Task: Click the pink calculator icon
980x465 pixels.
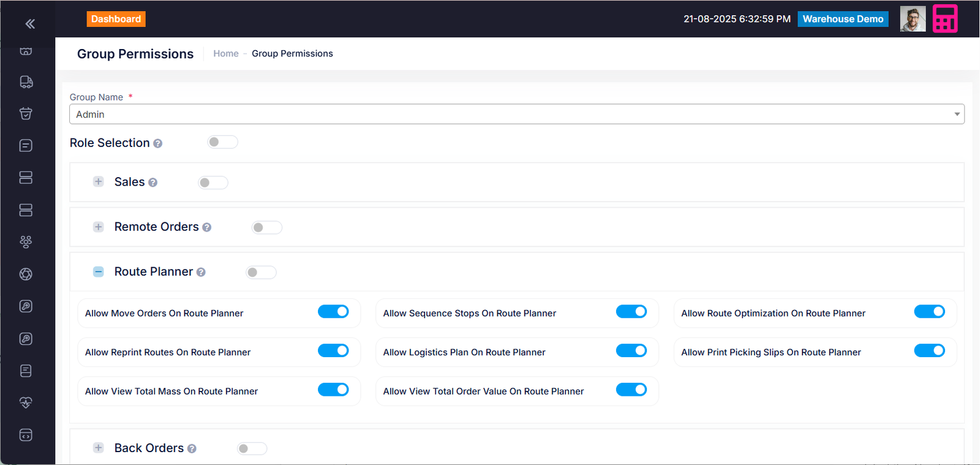Action: [x=944, y=19]
